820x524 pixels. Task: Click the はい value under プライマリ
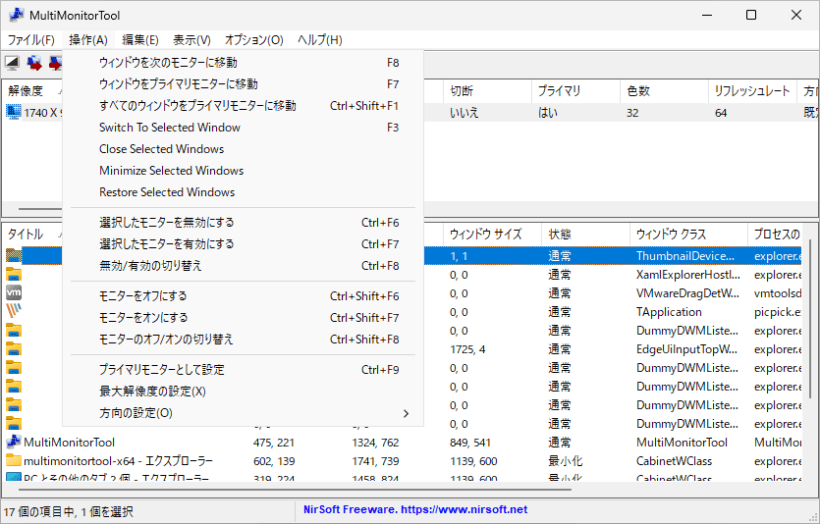tap(548, 112)
